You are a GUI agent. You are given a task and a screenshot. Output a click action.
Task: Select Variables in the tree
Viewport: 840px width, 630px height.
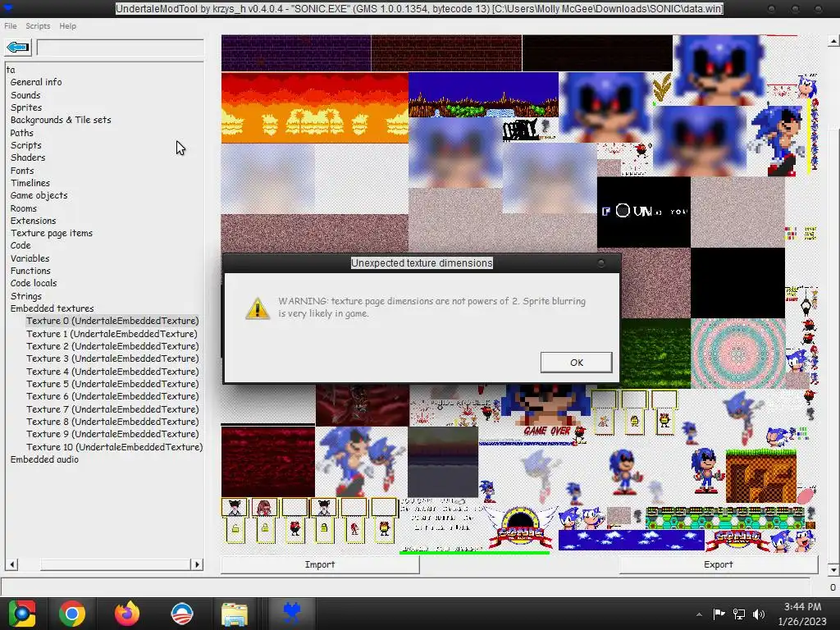pos(30,258)
